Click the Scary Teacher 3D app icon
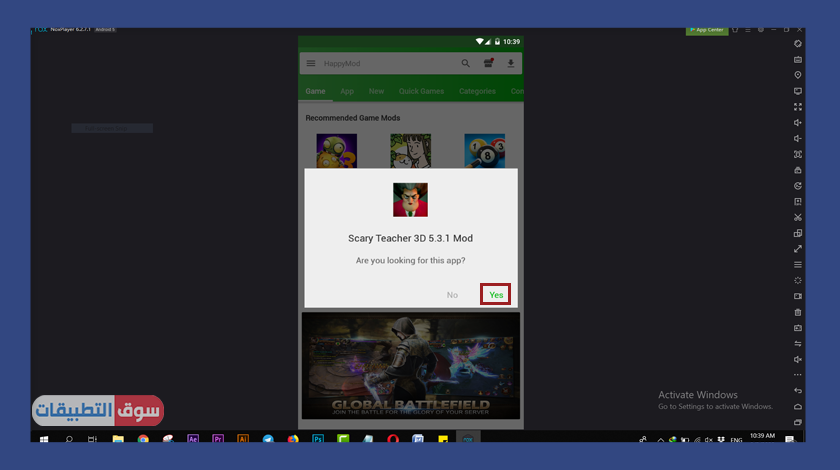The image size is (840, 470). [410, 200]
